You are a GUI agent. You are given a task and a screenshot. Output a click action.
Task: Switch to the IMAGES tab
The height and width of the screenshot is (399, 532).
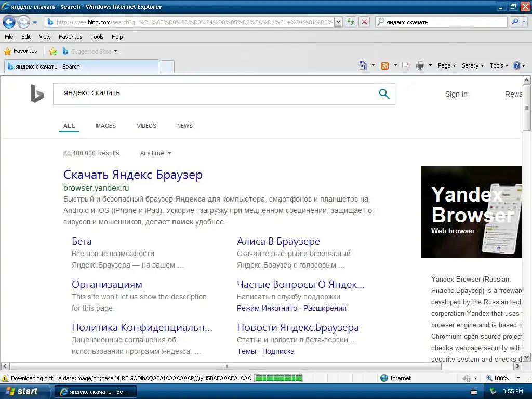coord(105,126)
